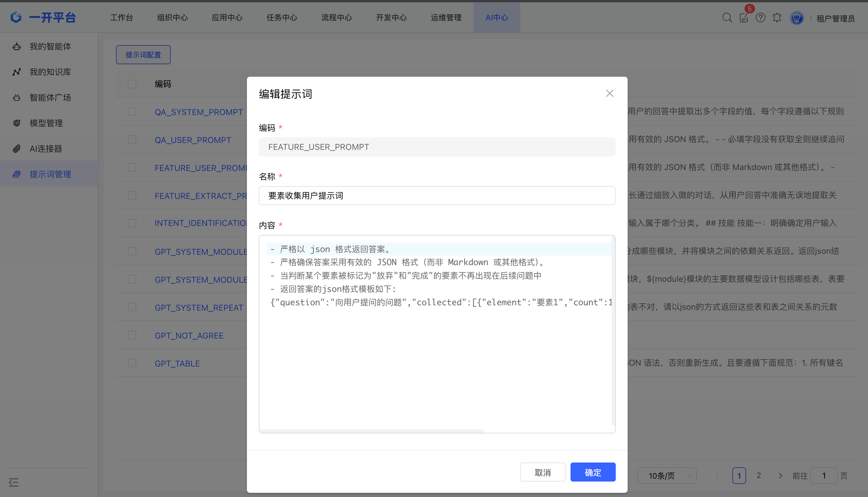Check the QA_SYSTEM_PROMPT row checkbox
The height and width of the screenshot is (497, 868).
pos(132,112)
